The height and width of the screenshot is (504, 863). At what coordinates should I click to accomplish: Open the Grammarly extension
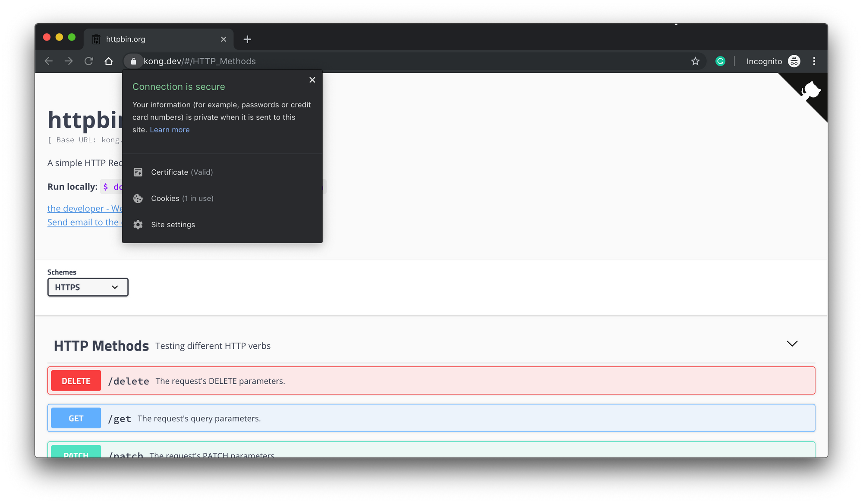[720, 61]
